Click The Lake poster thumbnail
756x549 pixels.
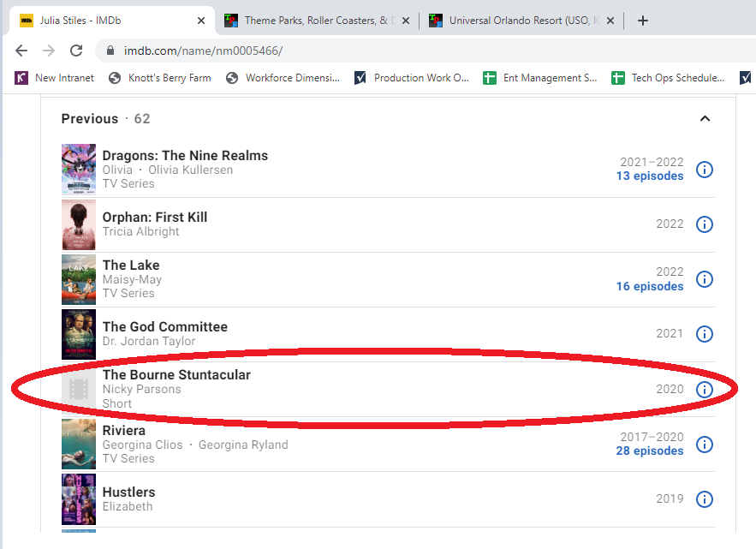tap(79, 279)
